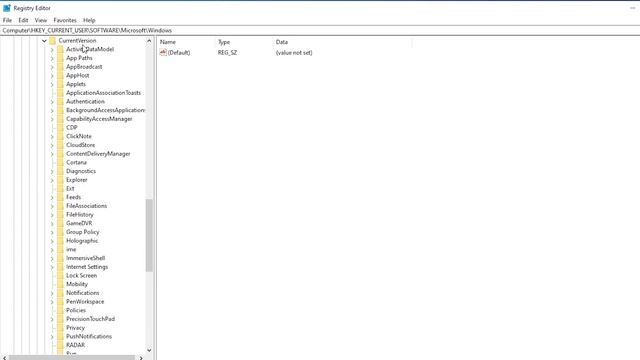Select the ContentDeliveryManager key

tap(98, 154)
